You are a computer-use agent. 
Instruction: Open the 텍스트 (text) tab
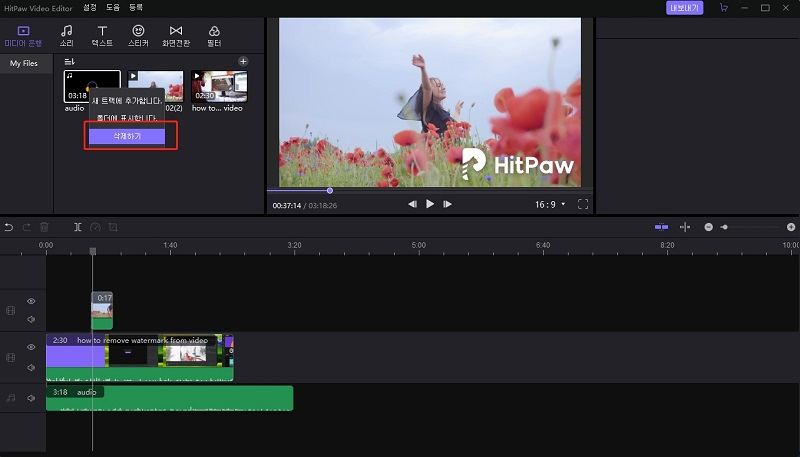(x=102, y=36)
